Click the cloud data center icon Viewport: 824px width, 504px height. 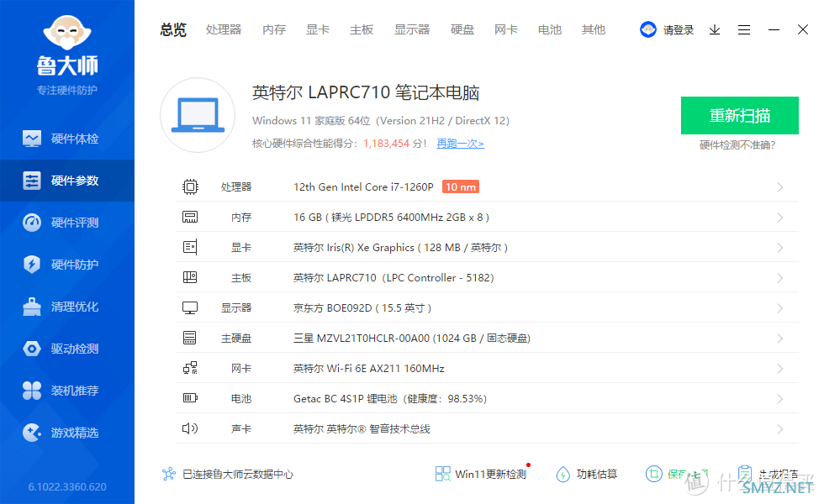tap(169, 474)
